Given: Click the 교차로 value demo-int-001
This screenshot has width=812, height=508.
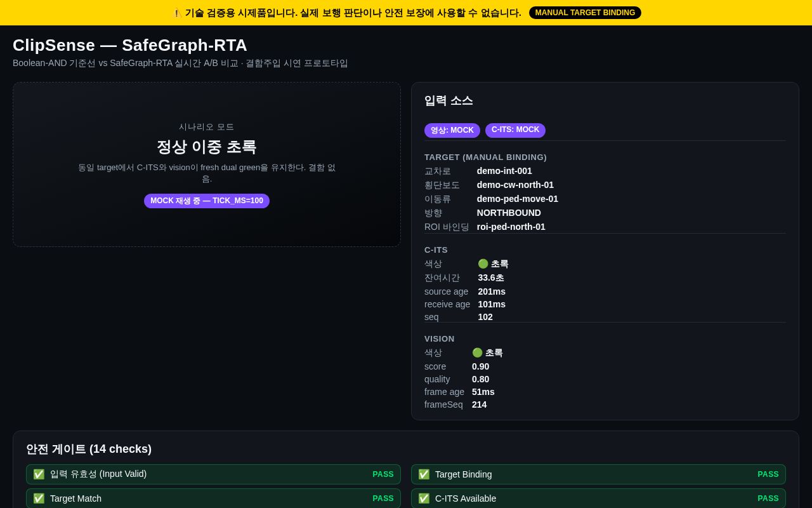Looking at the screenshot, I should pos(504,171).
